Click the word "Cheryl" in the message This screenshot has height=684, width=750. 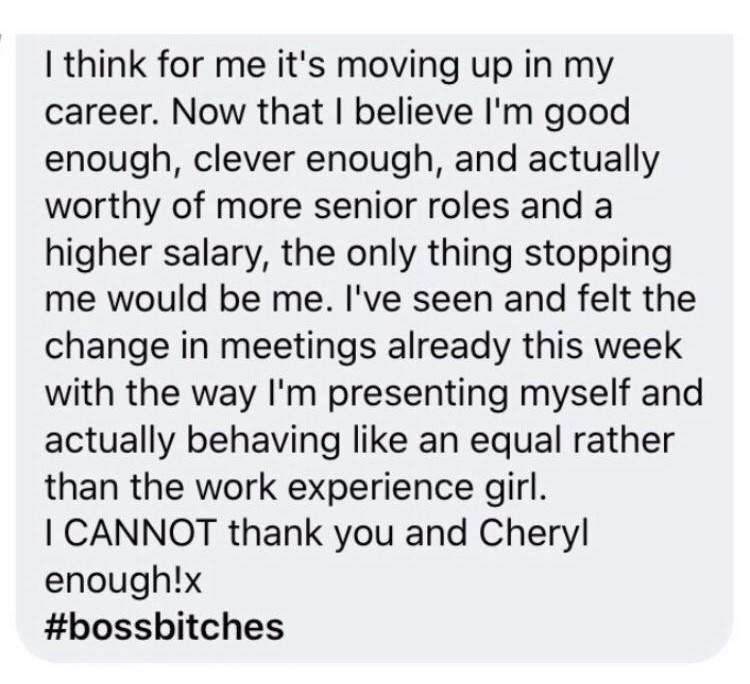533,533
